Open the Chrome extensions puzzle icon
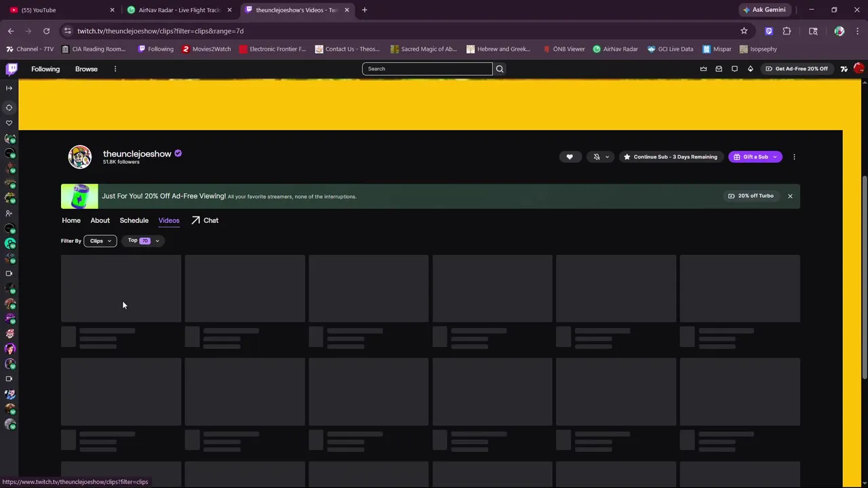 [x=787, y=30]
